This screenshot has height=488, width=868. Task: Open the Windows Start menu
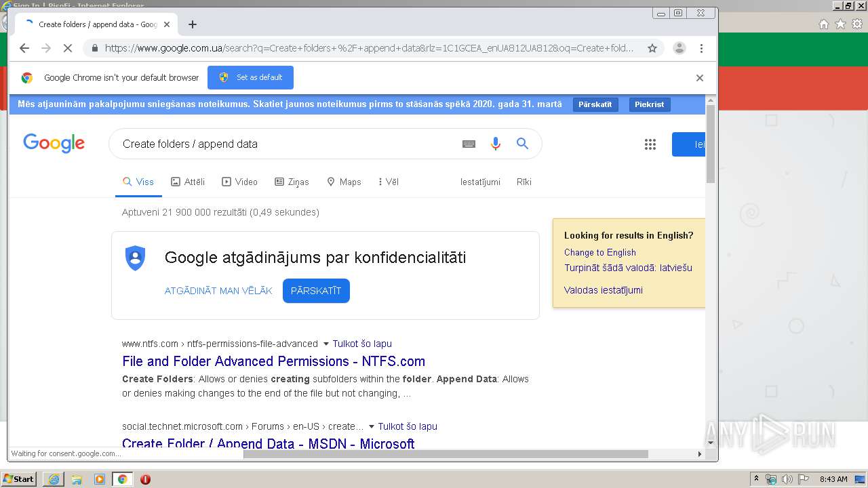pos(19,479)
